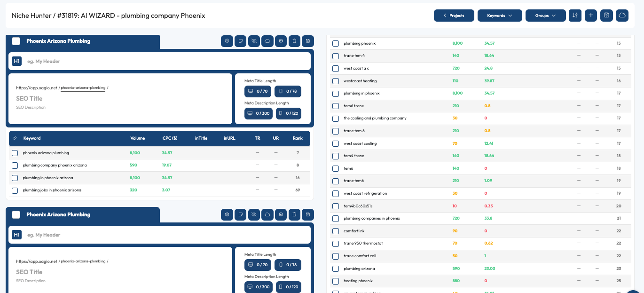644x293 pixels.
Task: Check the 'plumbing company phoenix arizona' keyword checkbox
Action: pyautogui.click(x=15, y=166)
